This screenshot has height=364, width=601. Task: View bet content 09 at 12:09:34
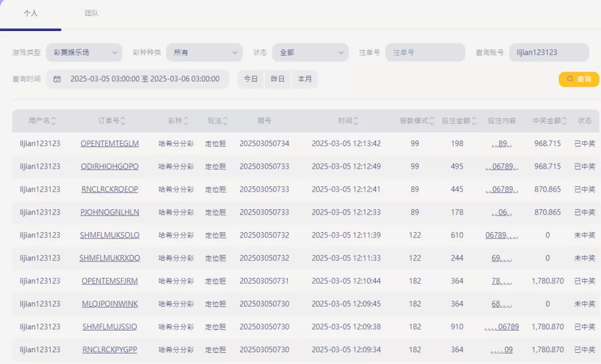point(502,350)
